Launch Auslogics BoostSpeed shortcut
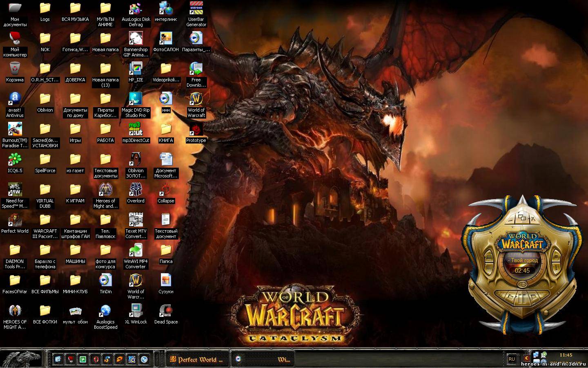The width and height of the screenshot is (588, 368). pos(105,311)
